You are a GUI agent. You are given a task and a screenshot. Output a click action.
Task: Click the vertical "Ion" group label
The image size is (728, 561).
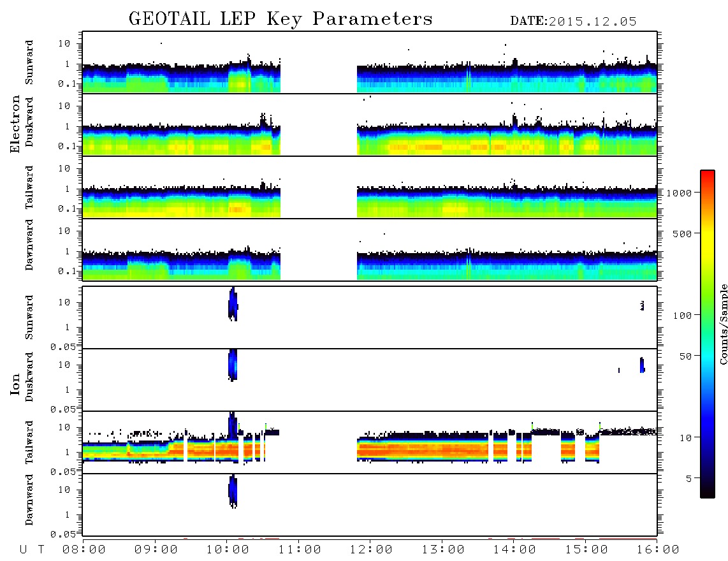[x=15, y=384]
